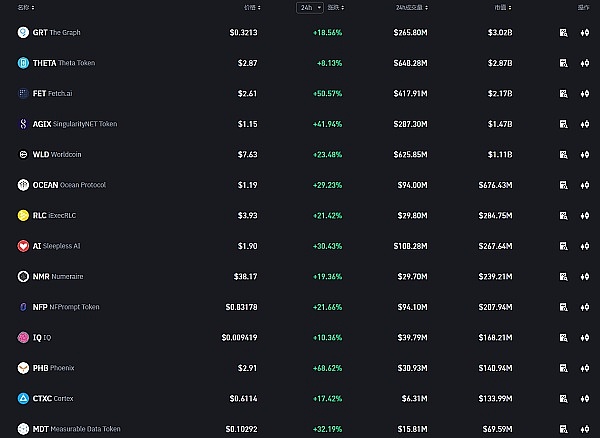The height and width of the screenshot is (438, 600).
Task: Click the Numeraire NMR coin logo
Action: (x=23, y=276)
